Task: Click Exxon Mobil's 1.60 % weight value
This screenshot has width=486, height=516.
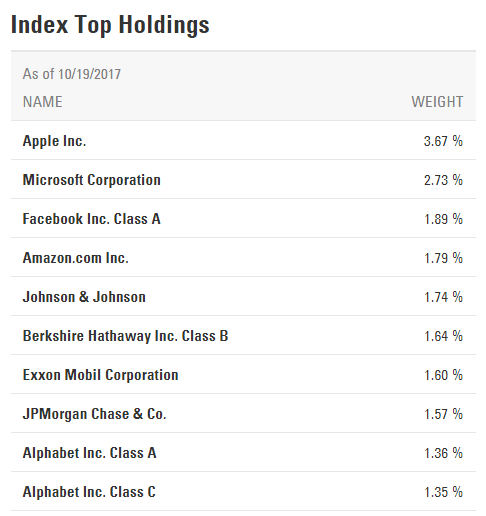Action: point(443,375)
